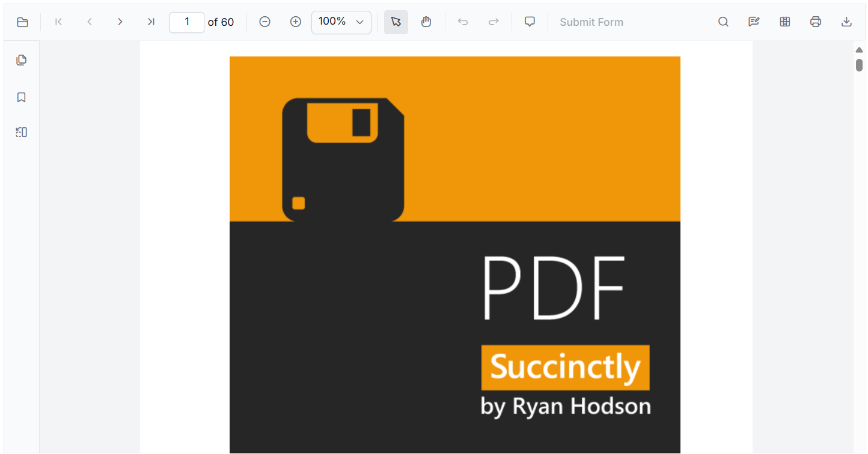This screenshot has height=454, width=868.
Task: Activate the text selection cursor tool
Action: click(x=396, y=22)
